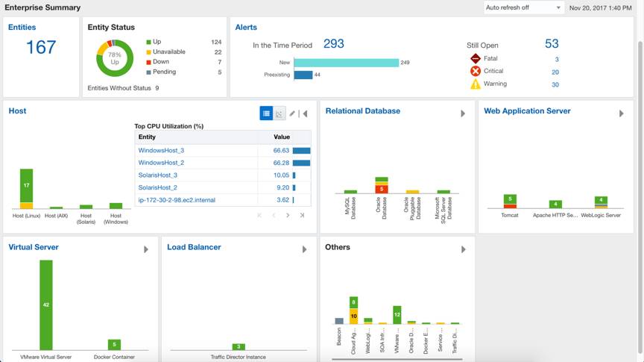Edit the Host panel with pencil icon
This screenshot has width=644, height=362.
click(x=292, y=113)
